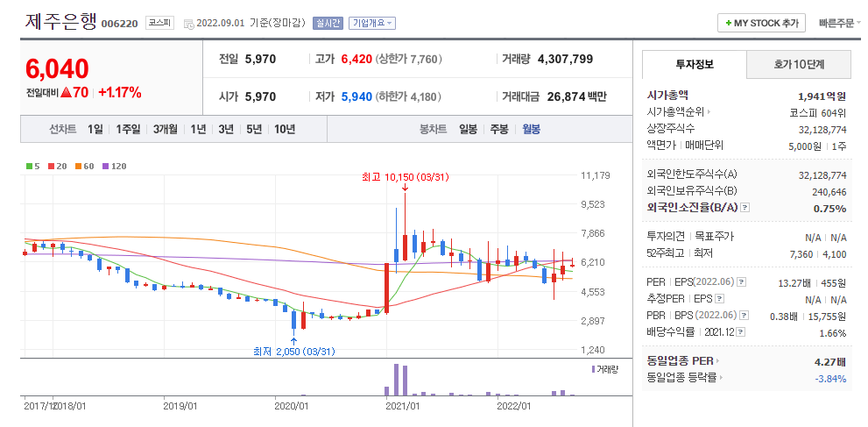Expand the 빠른주문 dropdown

coord(840,24)
